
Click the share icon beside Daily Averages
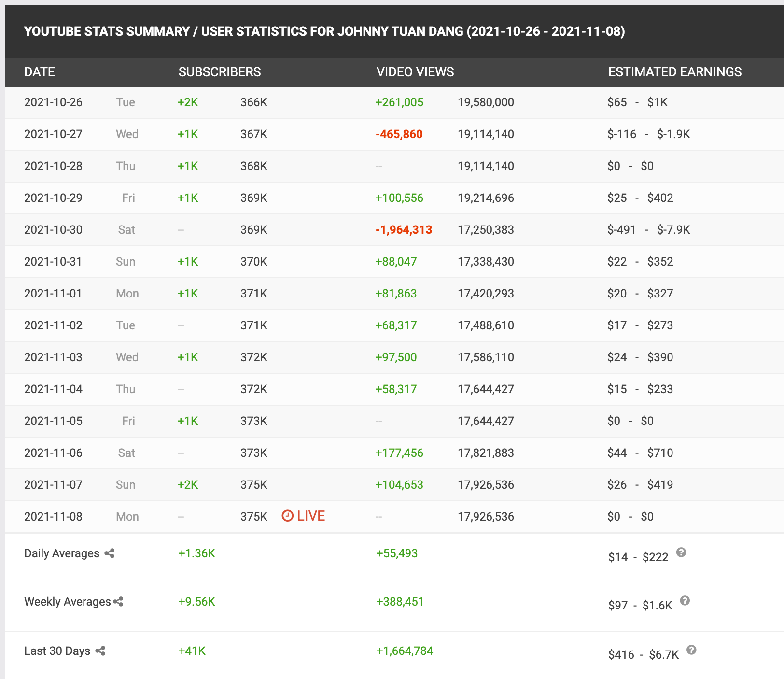[110, 553]
